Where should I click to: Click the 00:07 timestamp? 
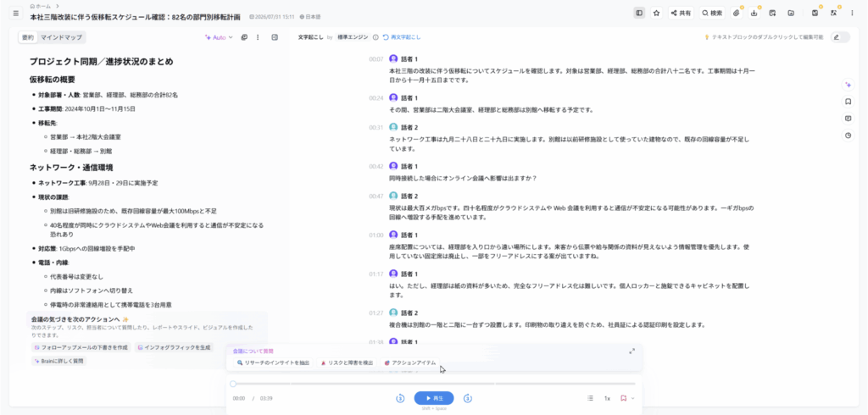click(376, 58)
